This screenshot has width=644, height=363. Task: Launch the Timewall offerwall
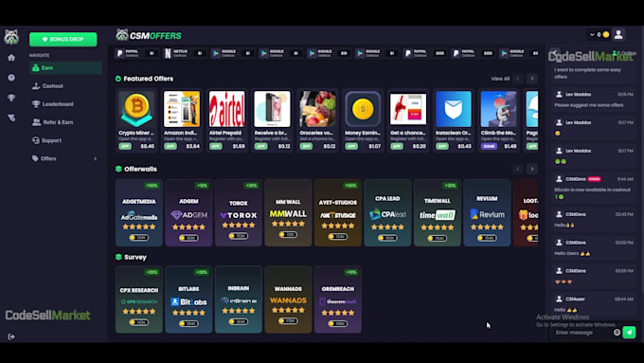click(x=438, y=212)
